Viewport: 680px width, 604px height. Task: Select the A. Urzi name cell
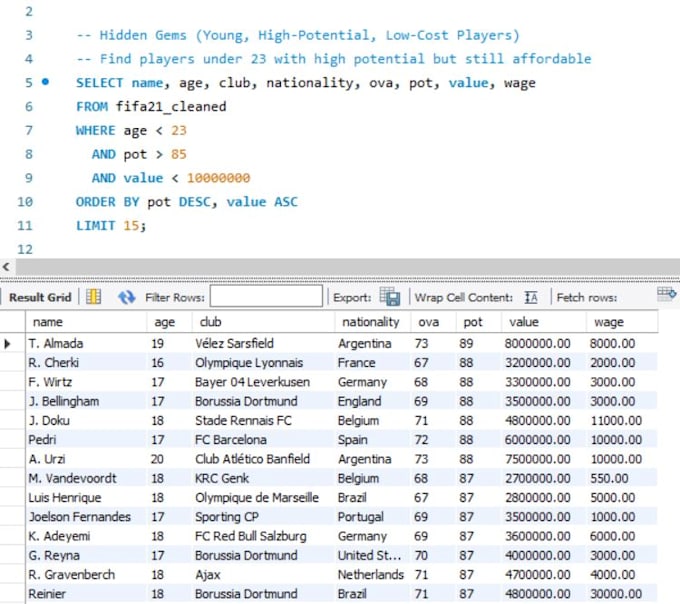pyautogui.click(x=86, y=459)
